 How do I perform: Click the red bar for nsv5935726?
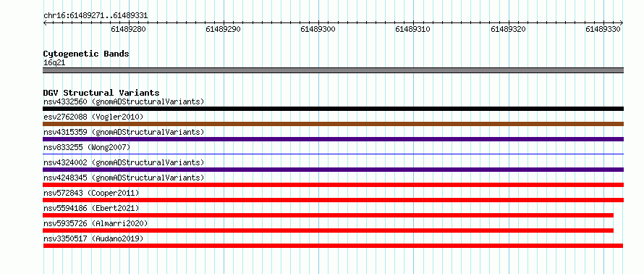coord(329,231)
